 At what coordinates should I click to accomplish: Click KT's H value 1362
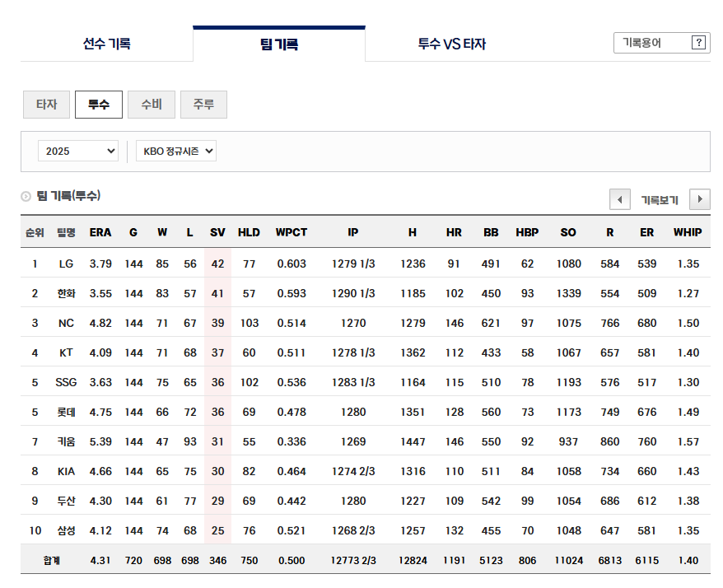pyautogui.click(x=413, y=352)
